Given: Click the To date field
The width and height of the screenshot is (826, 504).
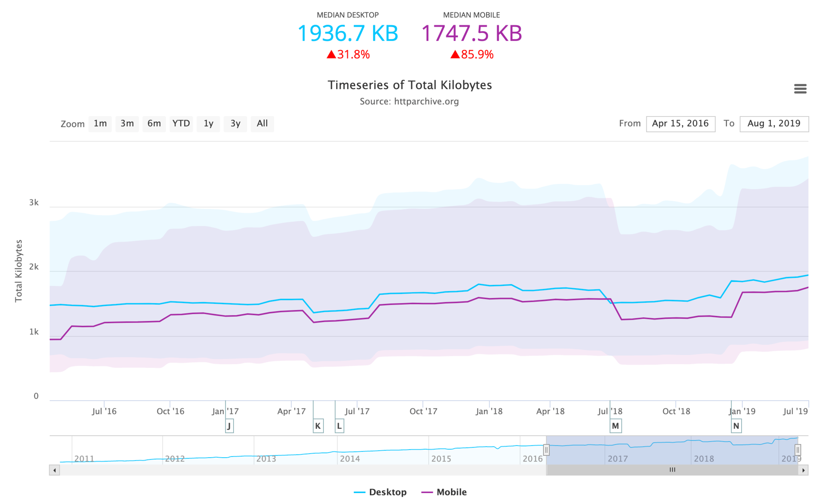Looking at the screenshot, I should coord(774,124).
